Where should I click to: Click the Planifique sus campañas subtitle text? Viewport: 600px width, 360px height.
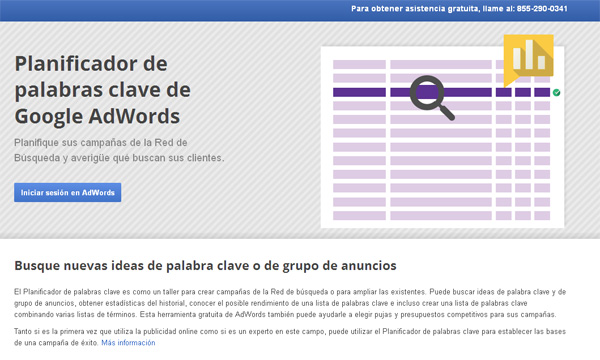[119, 150]
